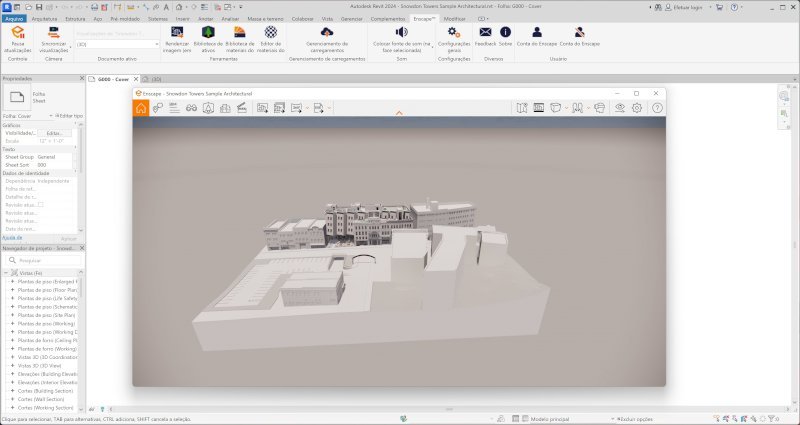
Task: Toggle the Revisão atual checkbox in properties
Action: point(41,204)
